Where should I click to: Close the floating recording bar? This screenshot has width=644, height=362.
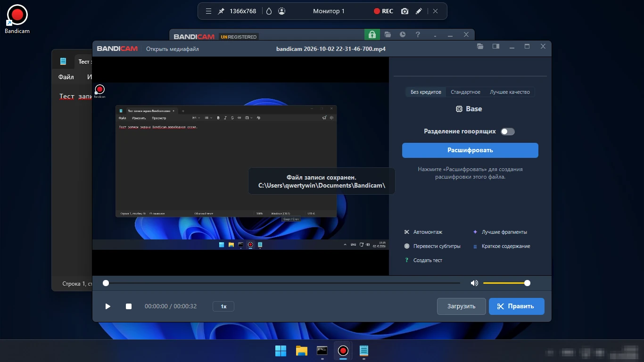tap(435, 11)
